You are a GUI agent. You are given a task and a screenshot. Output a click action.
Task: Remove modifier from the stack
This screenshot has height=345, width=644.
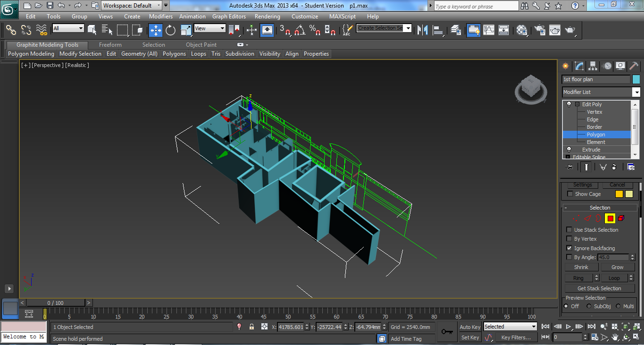pos(614,167)
